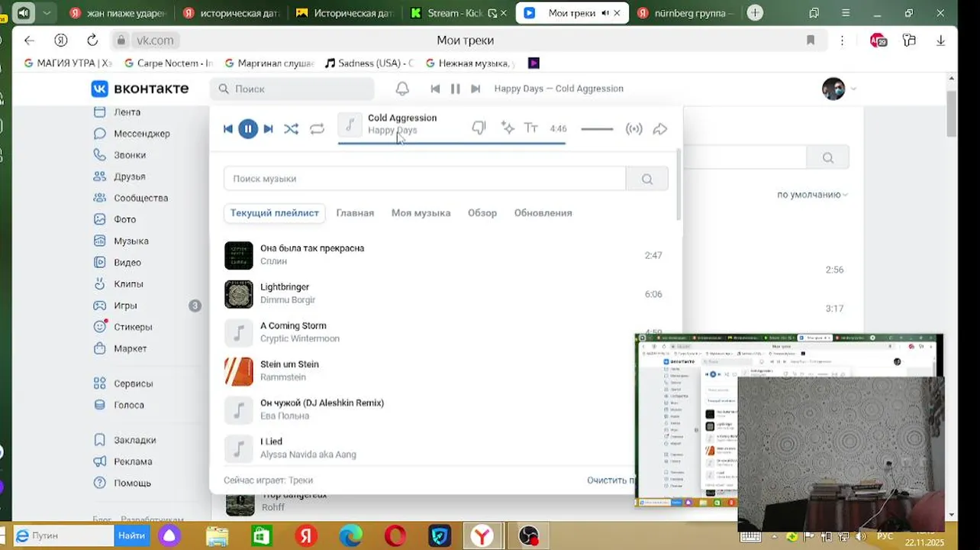Pause playback in the music popup player

click(x=248, y=129)
